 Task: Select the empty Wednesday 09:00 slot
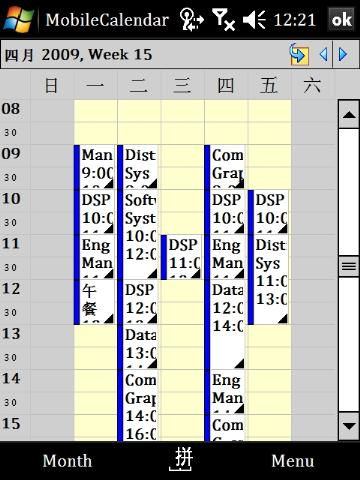pyautogui.click(x=182, y=156)
